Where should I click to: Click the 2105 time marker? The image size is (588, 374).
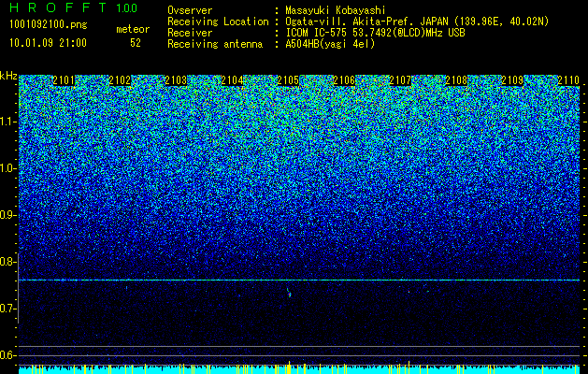click(288, 80)
